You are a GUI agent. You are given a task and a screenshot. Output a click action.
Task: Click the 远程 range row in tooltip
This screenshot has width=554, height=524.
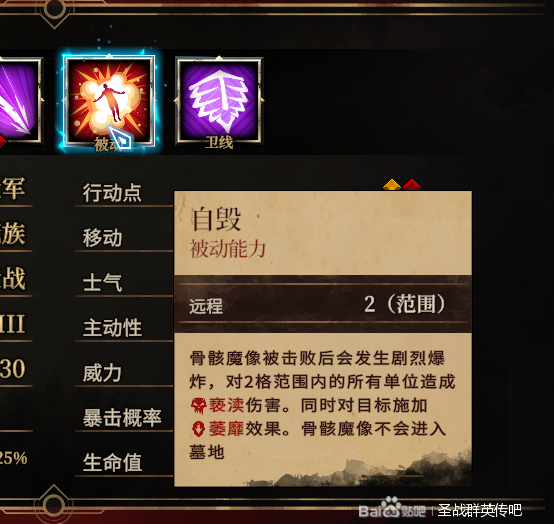coord(323,305)
